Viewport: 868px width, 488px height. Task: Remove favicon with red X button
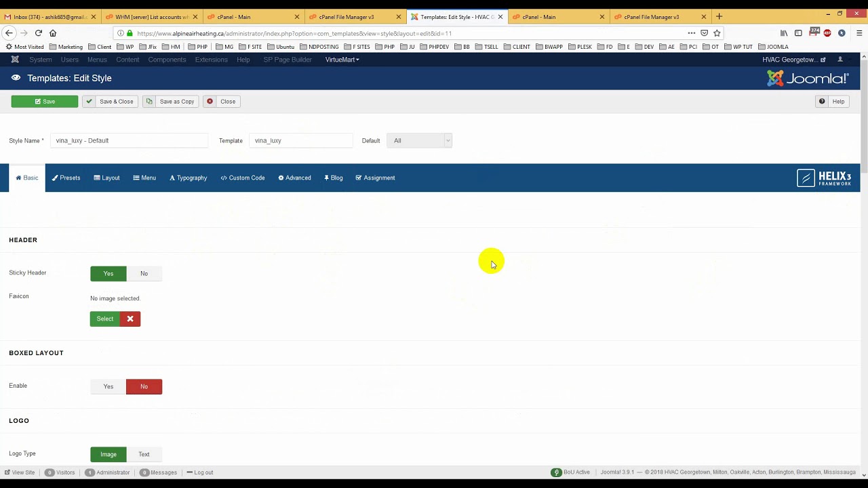pyautogui.click(x=130, y=319)
